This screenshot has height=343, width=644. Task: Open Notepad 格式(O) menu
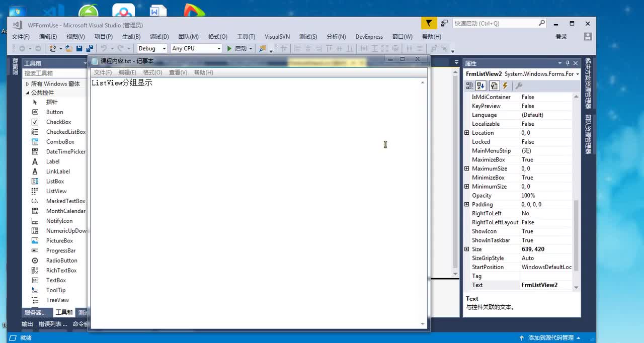tap(152, 72)
